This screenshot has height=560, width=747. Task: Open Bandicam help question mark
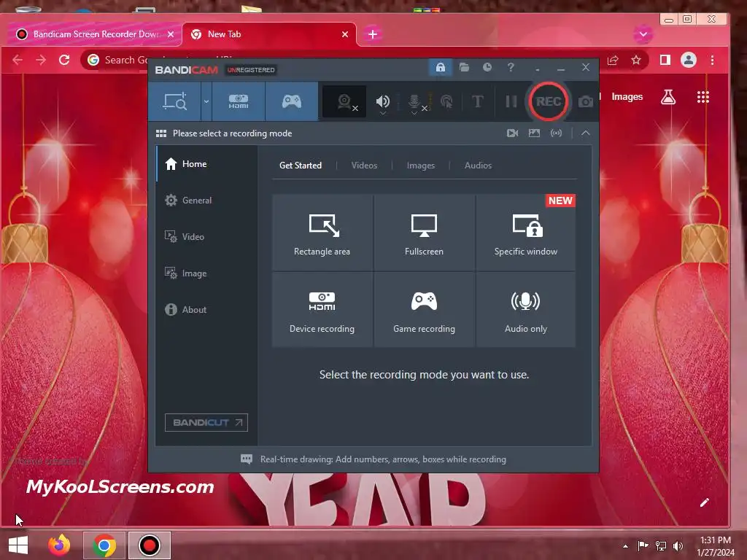[x=511, y=67]
